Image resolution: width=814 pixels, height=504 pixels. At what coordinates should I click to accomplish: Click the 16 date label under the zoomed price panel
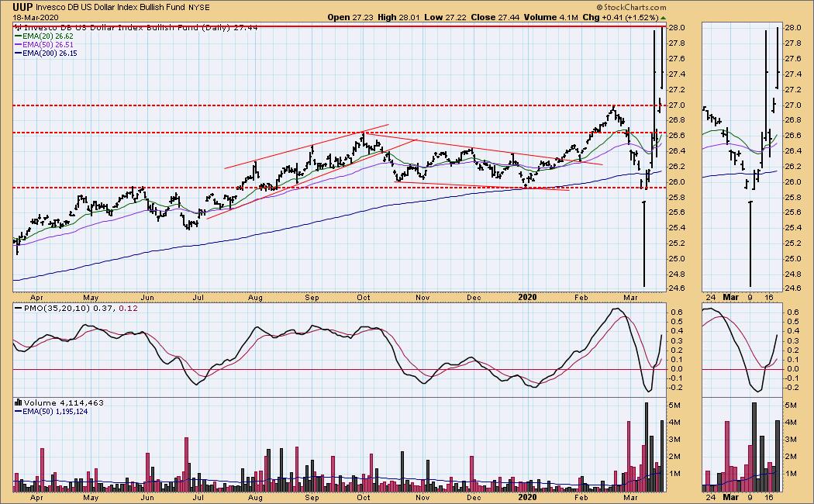(770, 298)
